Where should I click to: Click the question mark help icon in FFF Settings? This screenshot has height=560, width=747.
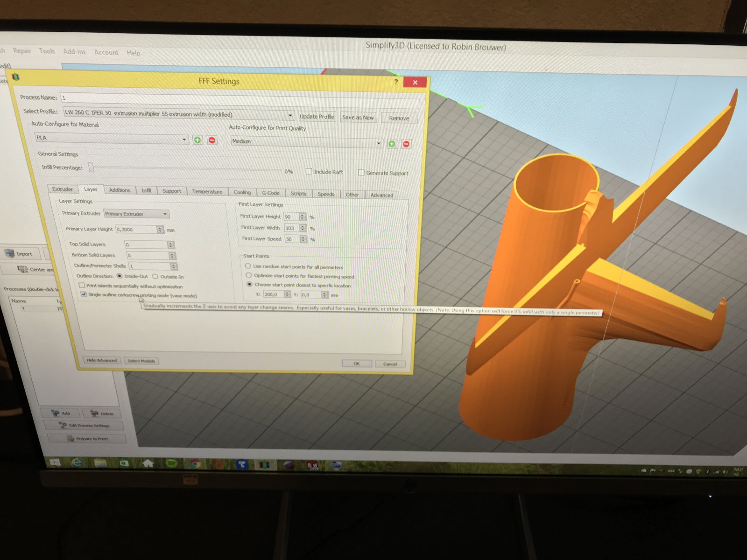[x=396, y=82]
